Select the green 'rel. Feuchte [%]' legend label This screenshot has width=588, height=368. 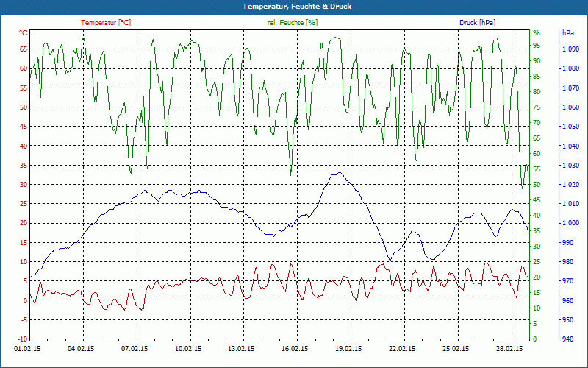293,23
